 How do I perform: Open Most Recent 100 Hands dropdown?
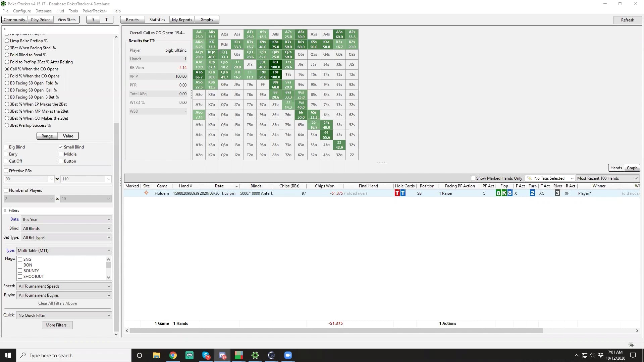607,178
